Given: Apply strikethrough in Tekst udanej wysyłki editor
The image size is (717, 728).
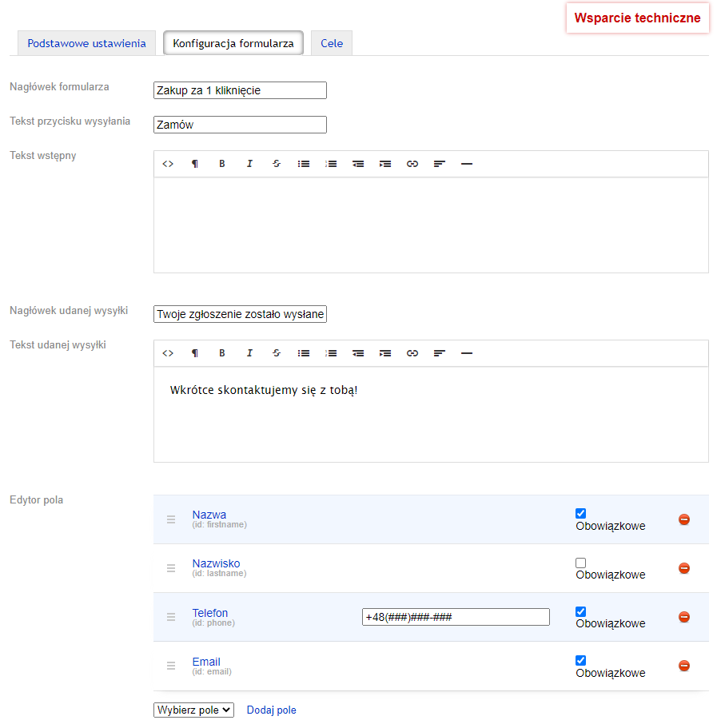Looking at the screenshot, I should pyautogui.click(x=277, y=353).
